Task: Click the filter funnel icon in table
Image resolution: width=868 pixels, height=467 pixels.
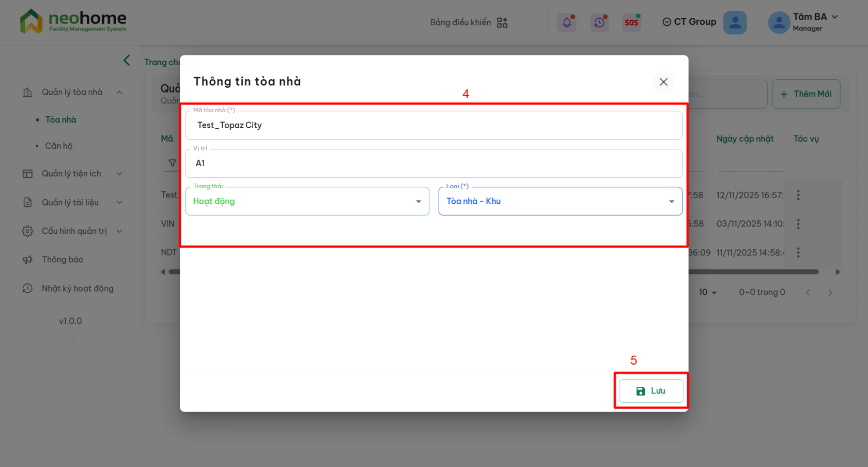Action: (x=173, y=163)
